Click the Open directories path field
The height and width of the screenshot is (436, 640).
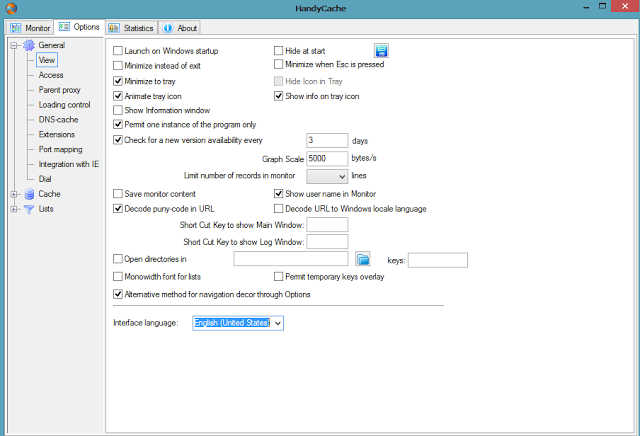click(291, 259)
